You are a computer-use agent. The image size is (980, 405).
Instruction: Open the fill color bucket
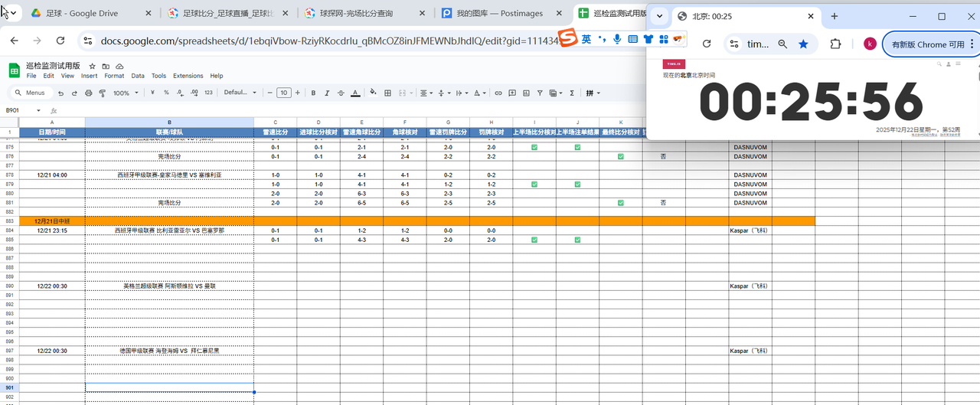(x=374, y=93)
